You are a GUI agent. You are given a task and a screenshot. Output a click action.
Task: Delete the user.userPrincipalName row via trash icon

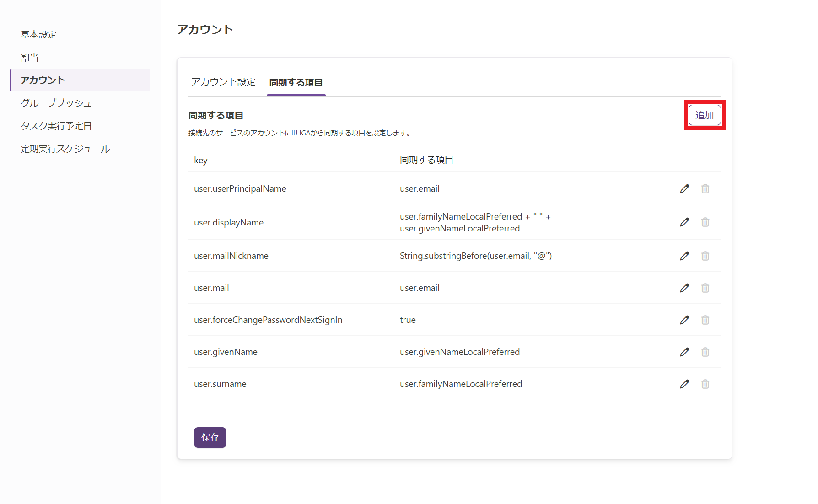pyautogui.click(x=705, y=189)
